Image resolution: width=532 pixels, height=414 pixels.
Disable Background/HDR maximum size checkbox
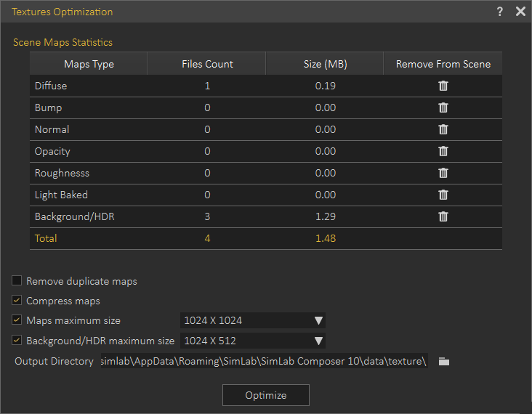pyautogui.click(x=17, y=340)
